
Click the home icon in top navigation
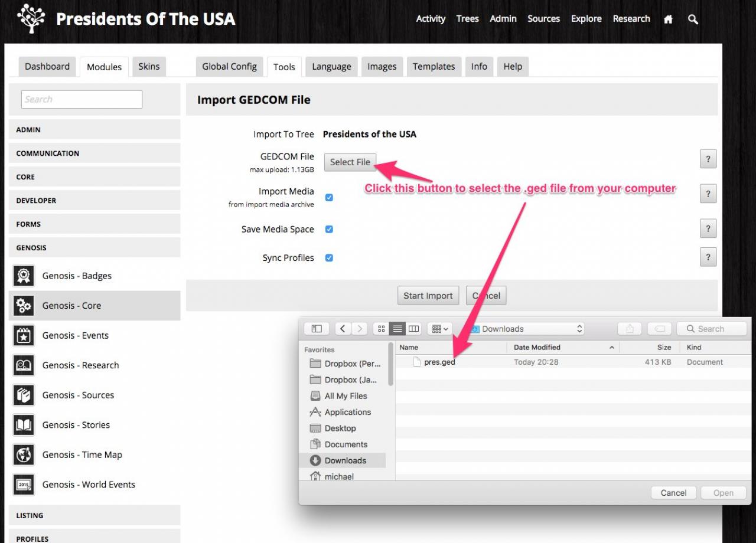(x=668, y=19)
